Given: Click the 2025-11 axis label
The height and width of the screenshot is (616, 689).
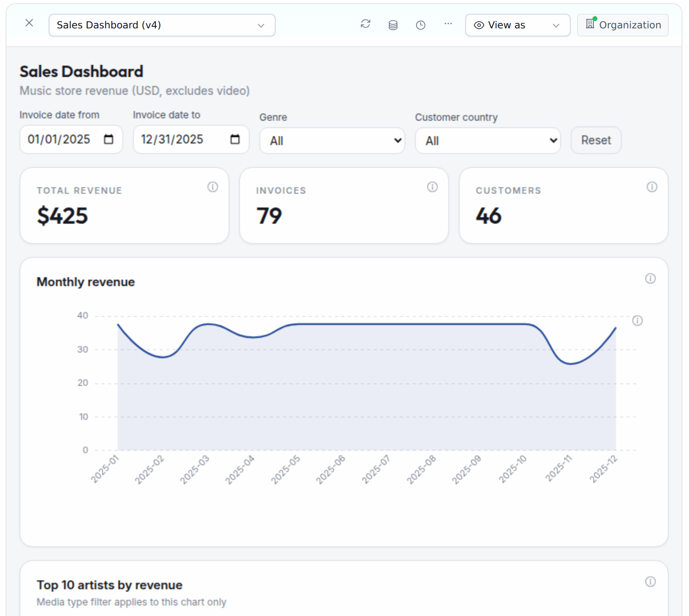Looking at the screenshot, I should point(558,468).
